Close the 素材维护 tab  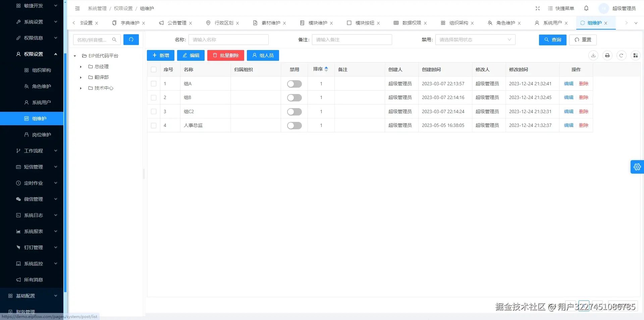click(x=284, y=23)
